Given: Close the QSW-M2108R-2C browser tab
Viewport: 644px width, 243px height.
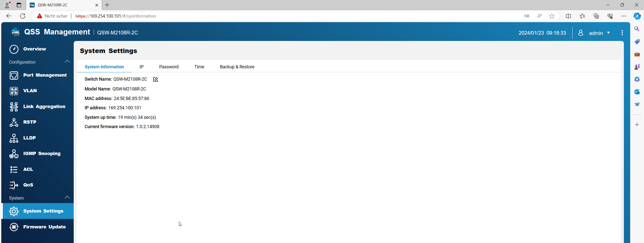Looking at the screenshot, I should 97,5.
